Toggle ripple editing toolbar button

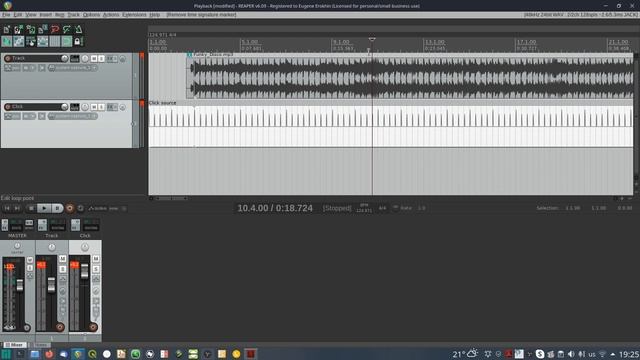(x=31, y=41)
